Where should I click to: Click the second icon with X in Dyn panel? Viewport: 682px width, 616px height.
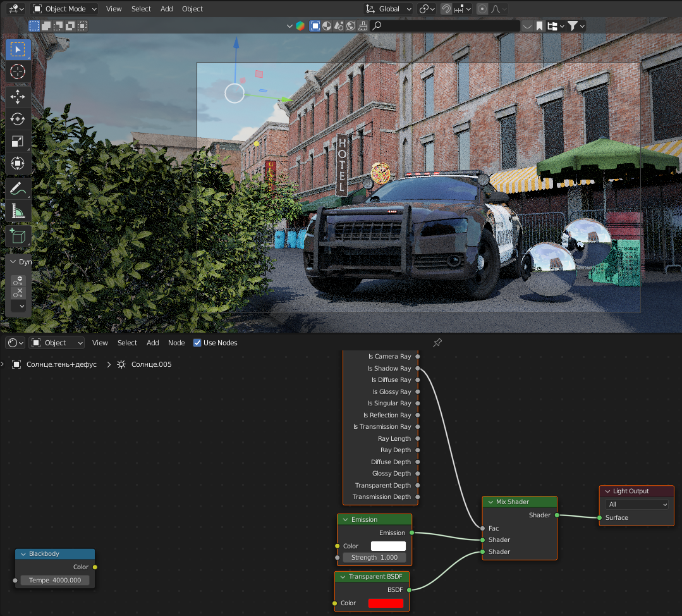coord(18,293)
